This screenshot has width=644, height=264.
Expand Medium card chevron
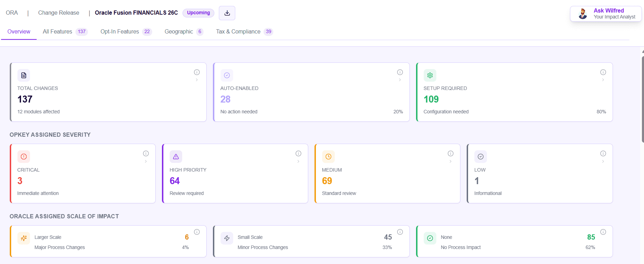pos(451,161)
